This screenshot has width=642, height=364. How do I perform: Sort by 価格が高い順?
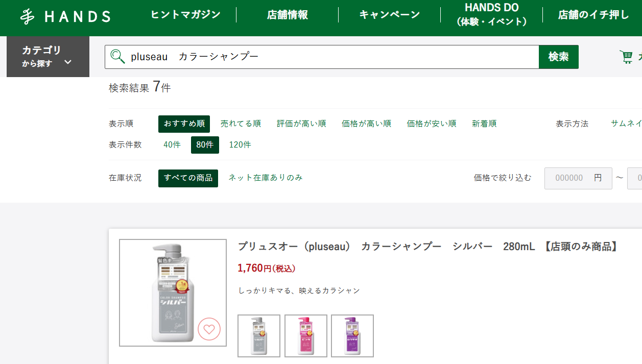coord(366,124)
